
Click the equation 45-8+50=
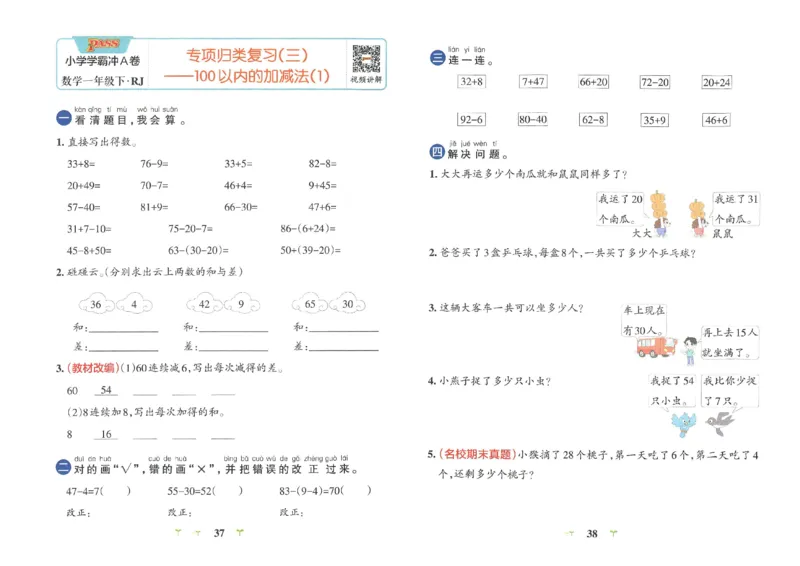[x=89, y=251]
